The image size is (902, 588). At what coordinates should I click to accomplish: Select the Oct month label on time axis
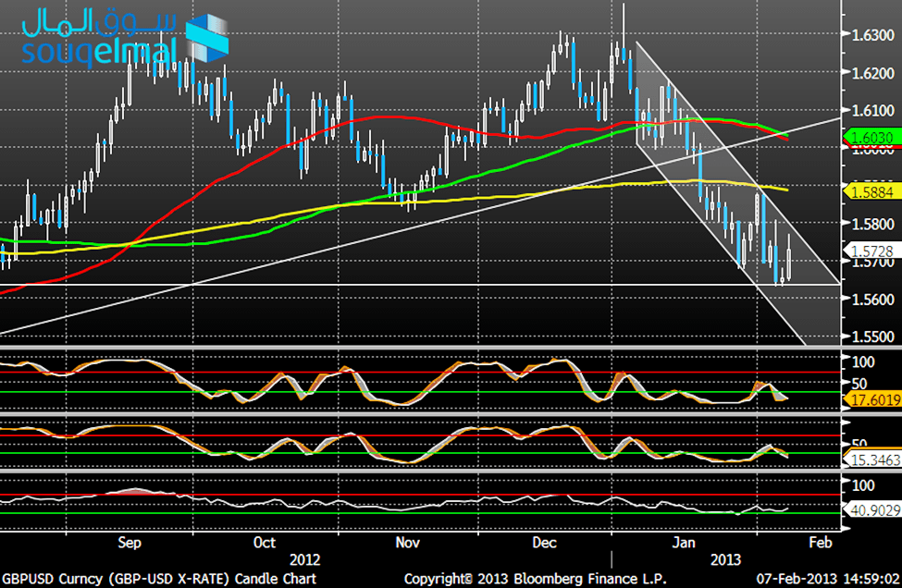(264, 543)
